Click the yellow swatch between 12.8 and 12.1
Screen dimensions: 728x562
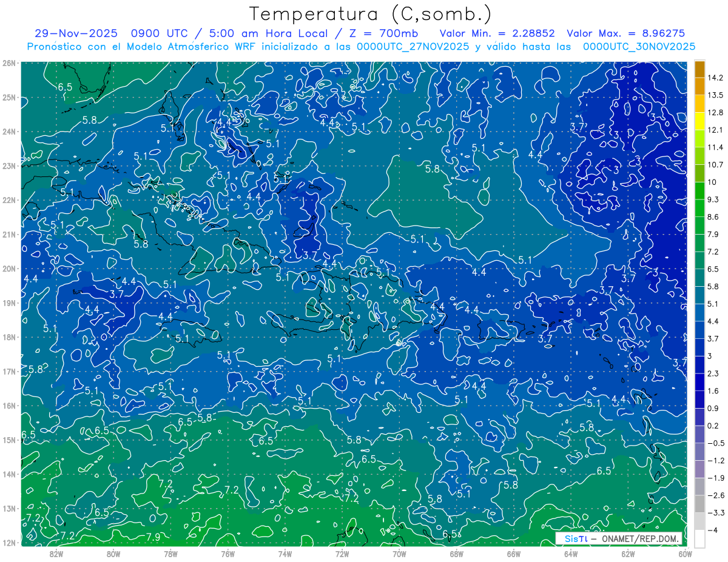pyautogui.click(x=699, y=122)
